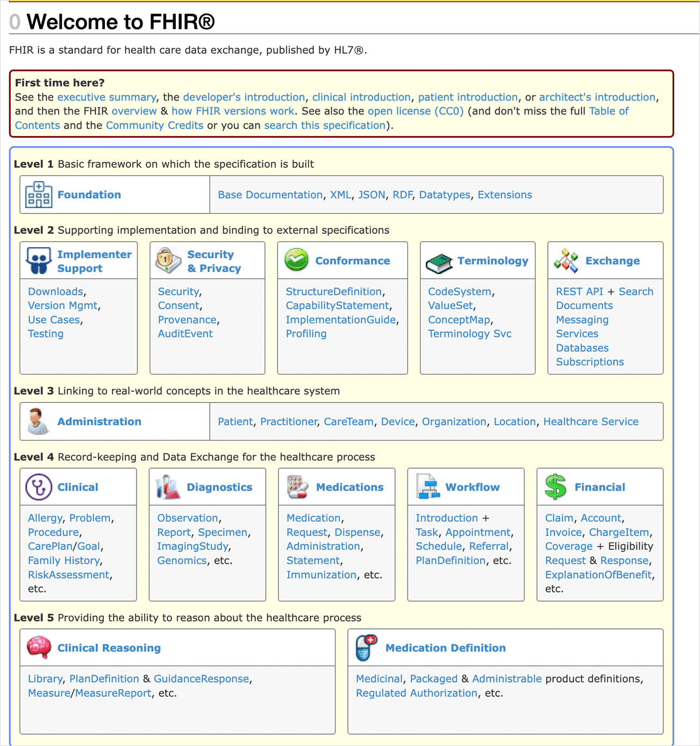Click the Financial dollar sign icon

click(556, 487)
